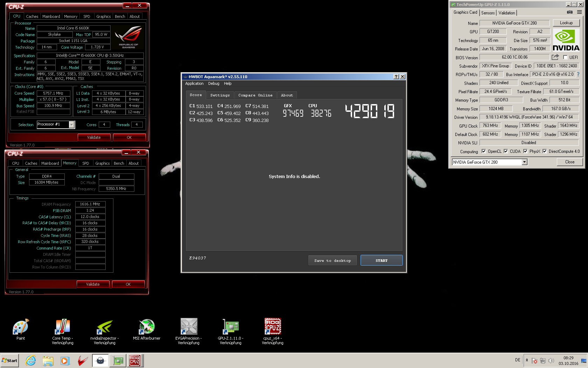Image resolution: width=588 pixels, height=368 pixels.
Task: Click the Internet Explorer taskbar icon
Action: click(31, 361)
